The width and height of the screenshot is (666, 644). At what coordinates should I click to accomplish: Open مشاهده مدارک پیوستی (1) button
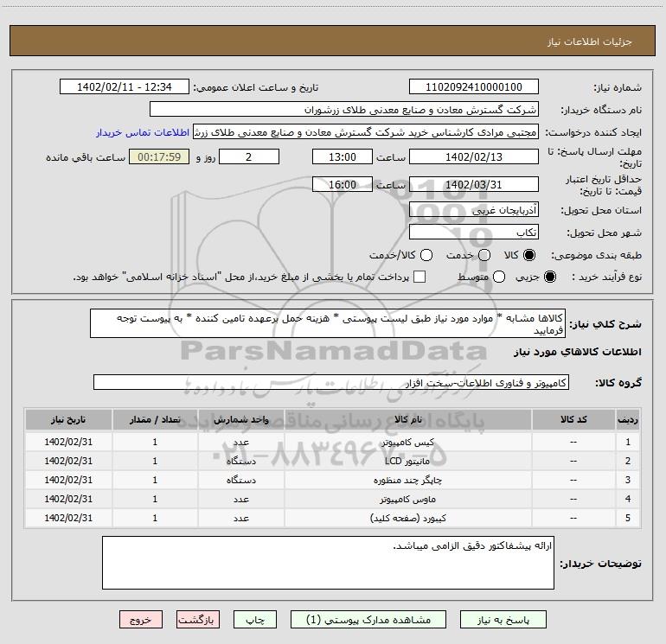point(368,620)
